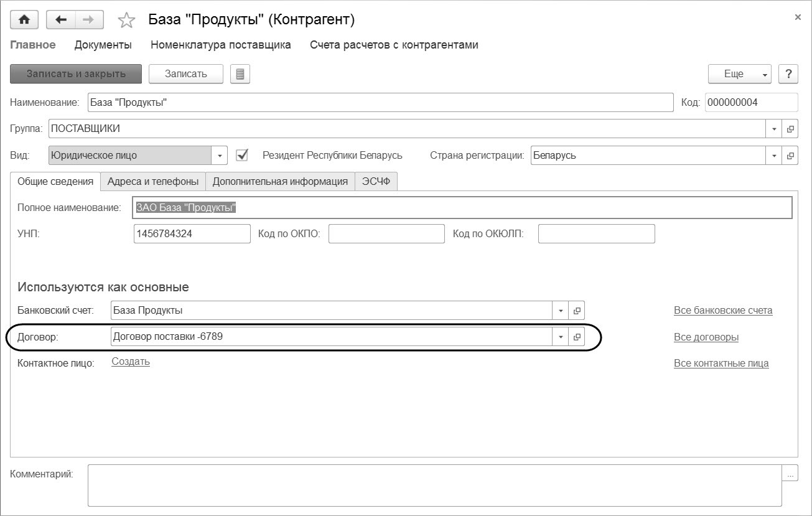The image size is (812, 516).
Task: Click into the Наименование field
Action: 381,102
